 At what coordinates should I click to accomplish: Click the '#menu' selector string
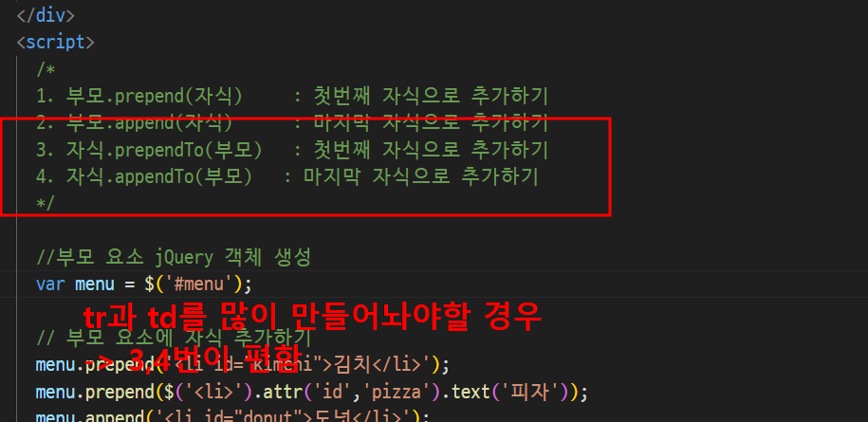click(x=197, y=284)
